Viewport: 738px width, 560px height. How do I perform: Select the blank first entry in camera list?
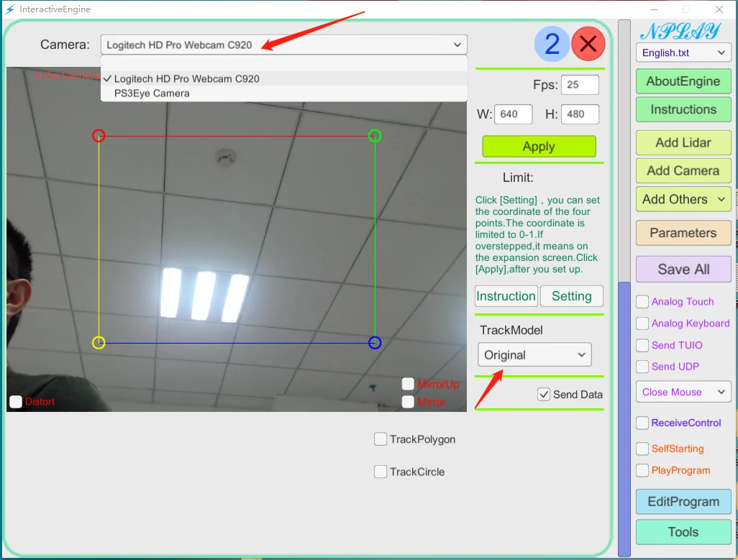coord(284,63)
